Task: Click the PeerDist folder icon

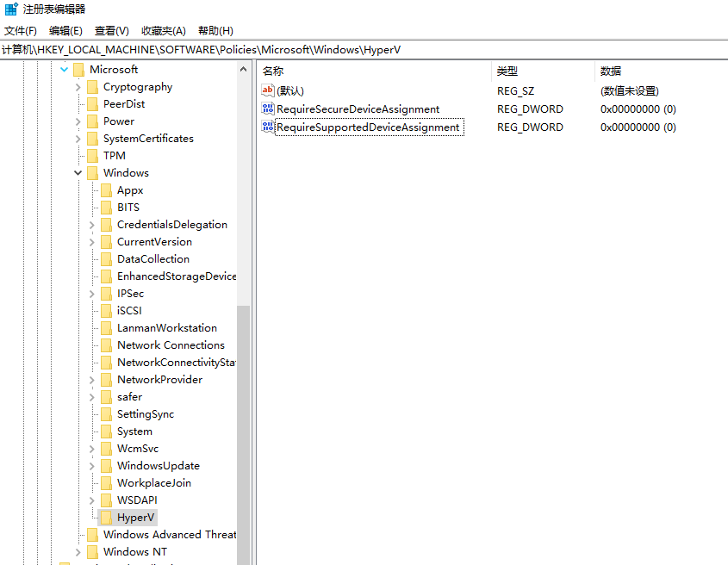Action: (x=93, y=103)
